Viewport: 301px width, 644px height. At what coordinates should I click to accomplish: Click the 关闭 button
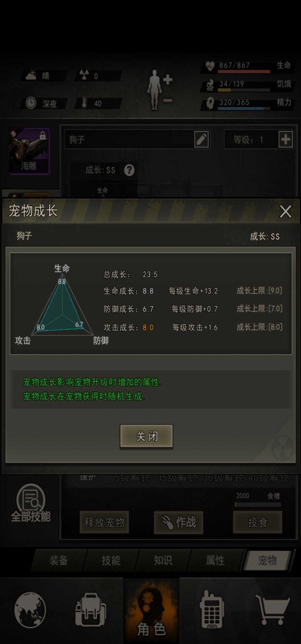[x=146, y=436]
